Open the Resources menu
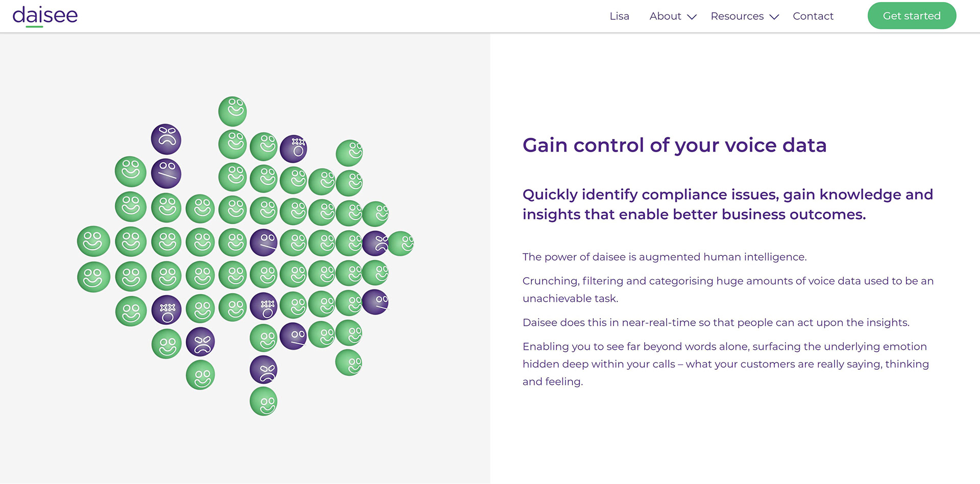 (737, 16)
